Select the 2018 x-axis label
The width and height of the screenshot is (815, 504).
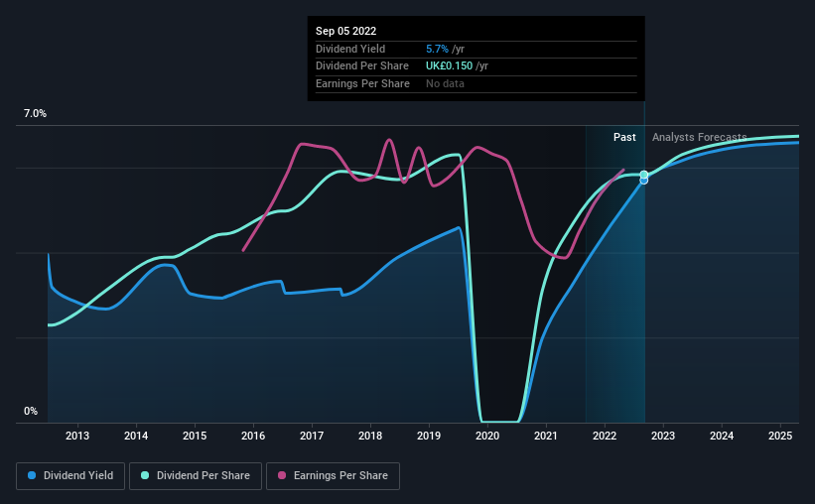coord(370,436)
